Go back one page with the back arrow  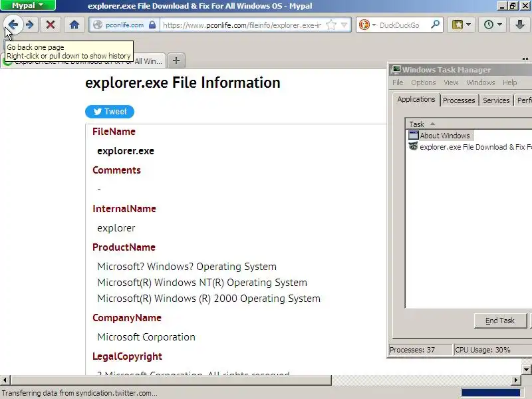(13, 25)
